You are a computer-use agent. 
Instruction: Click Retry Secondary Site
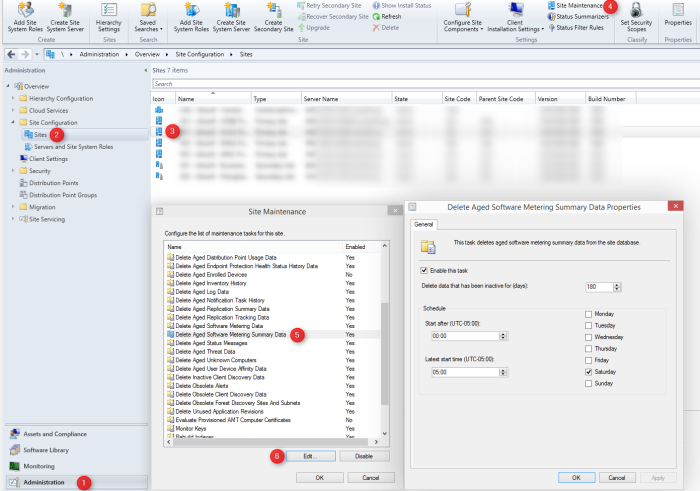click(329, 5)
